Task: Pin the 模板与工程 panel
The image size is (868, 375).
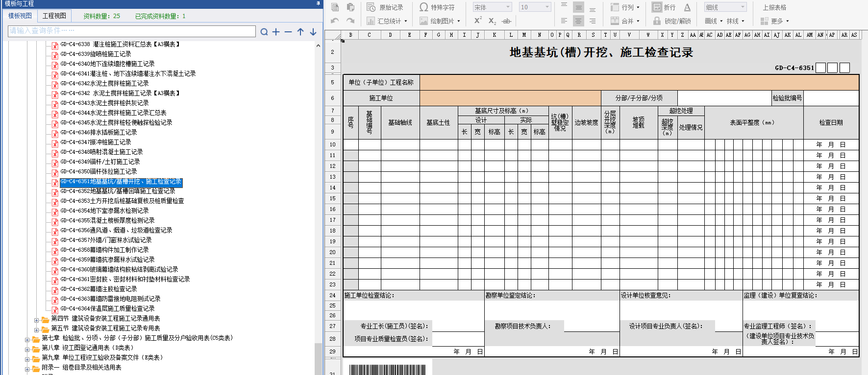Action: click(318, 3)
